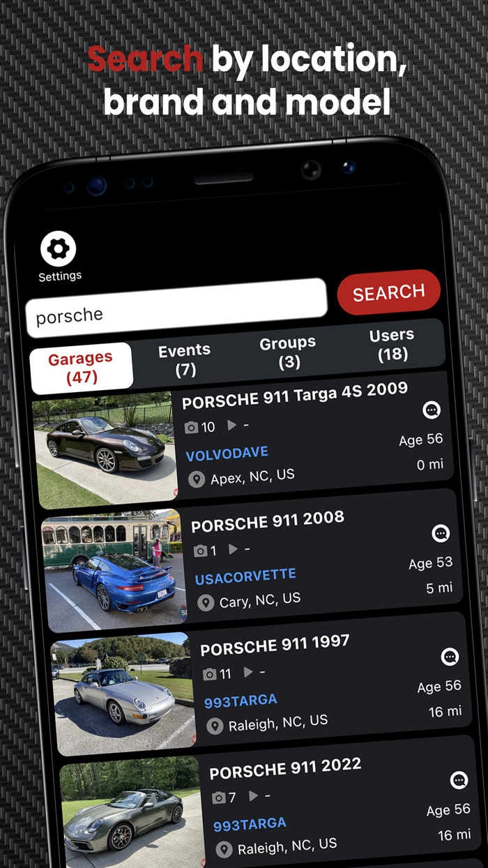Click camera photo icon showing 10 photos
Image resolution: width=488 pixels, height=868 pixels.
click(x=192, y=427)
